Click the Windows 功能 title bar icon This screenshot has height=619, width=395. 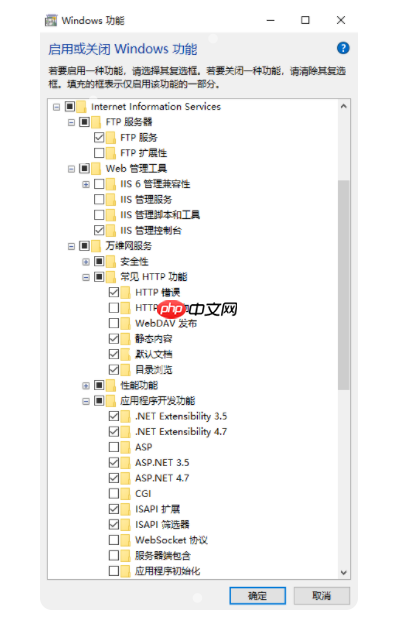pyautogui.click(x=51, y=20)
